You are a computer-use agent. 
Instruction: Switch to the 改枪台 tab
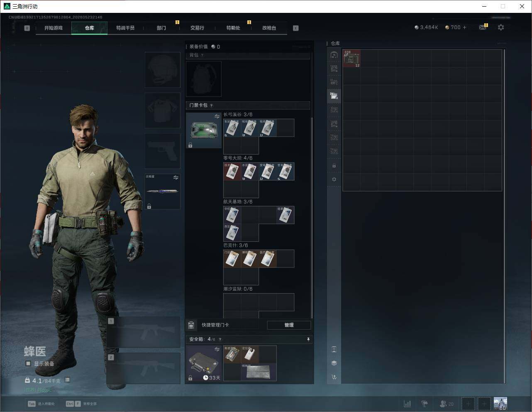(269, 28)
